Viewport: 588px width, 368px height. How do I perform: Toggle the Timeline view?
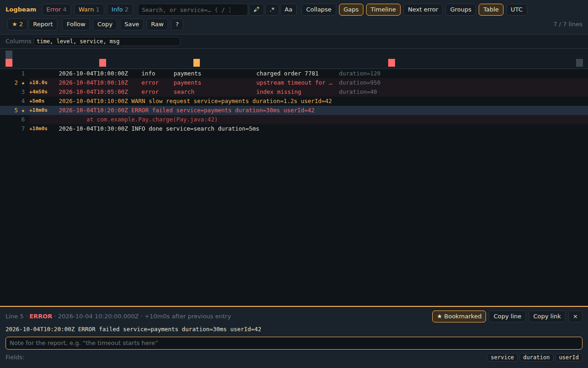(383, 10)
